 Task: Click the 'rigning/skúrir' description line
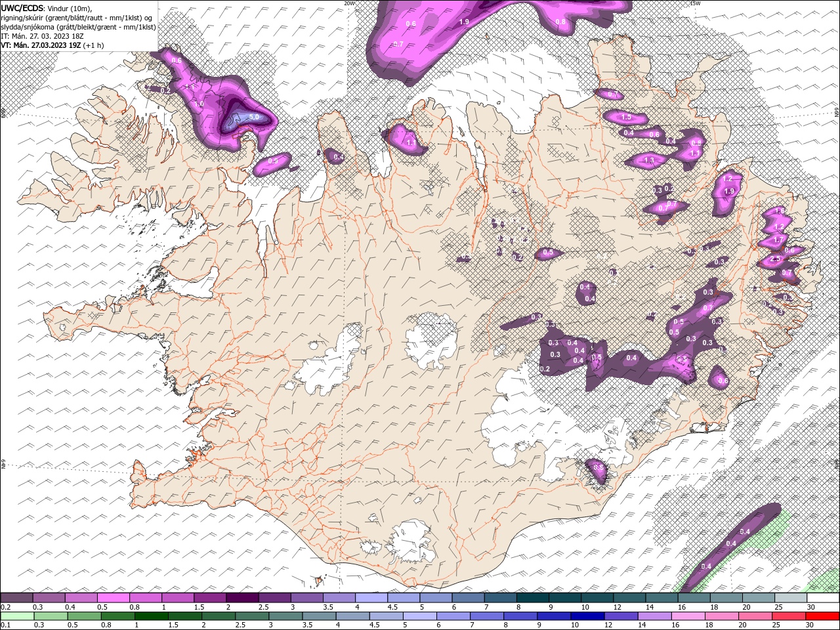(x=77, y=18)
